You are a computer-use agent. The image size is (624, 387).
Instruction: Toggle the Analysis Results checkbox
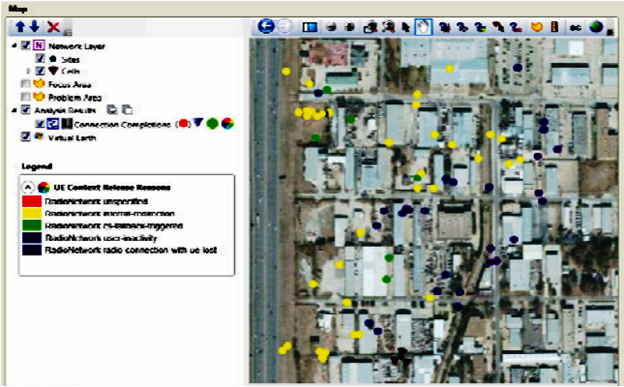coord(26,110)
